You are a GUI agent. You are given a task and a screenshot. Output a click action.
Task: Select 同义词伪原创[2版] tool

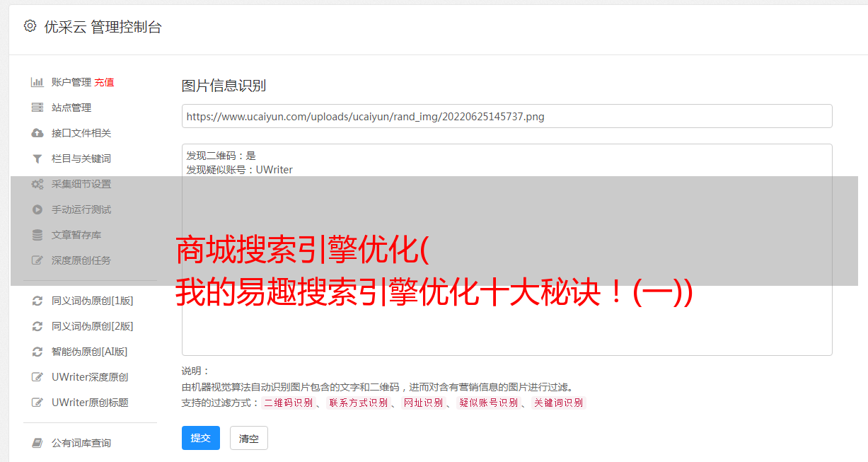coord(93,326)
